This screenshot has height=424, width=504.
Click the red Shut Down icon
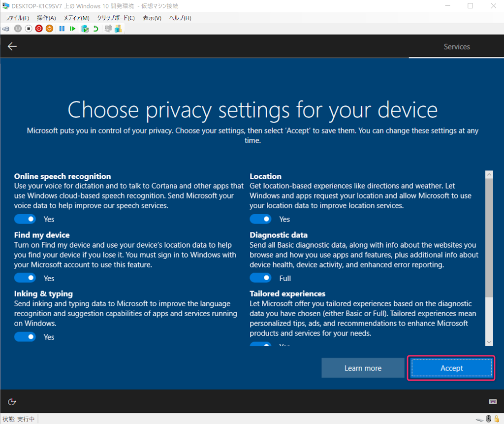click(39, 29)
